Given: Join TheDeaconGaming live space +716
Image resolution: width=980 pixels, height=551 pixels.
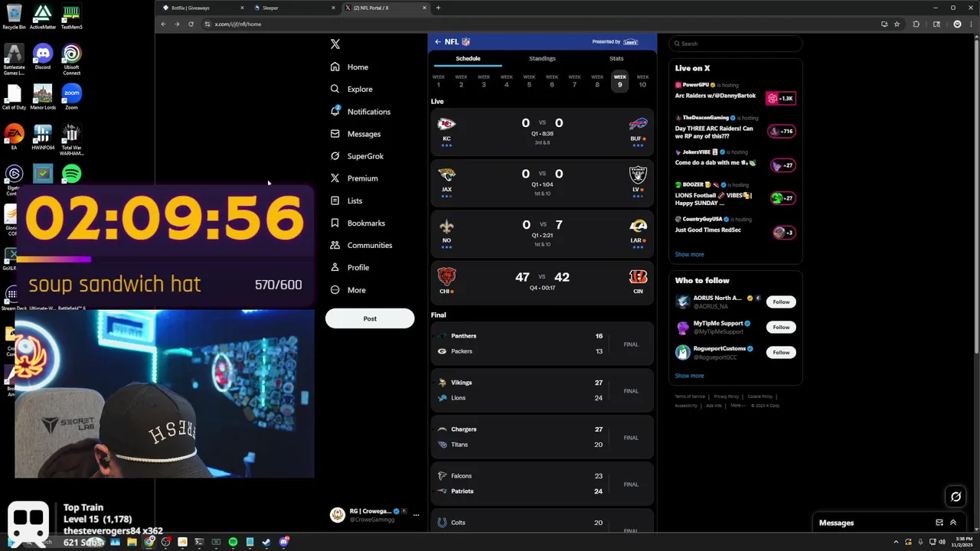Looking at the screenshot, I should tap(782, 131).
